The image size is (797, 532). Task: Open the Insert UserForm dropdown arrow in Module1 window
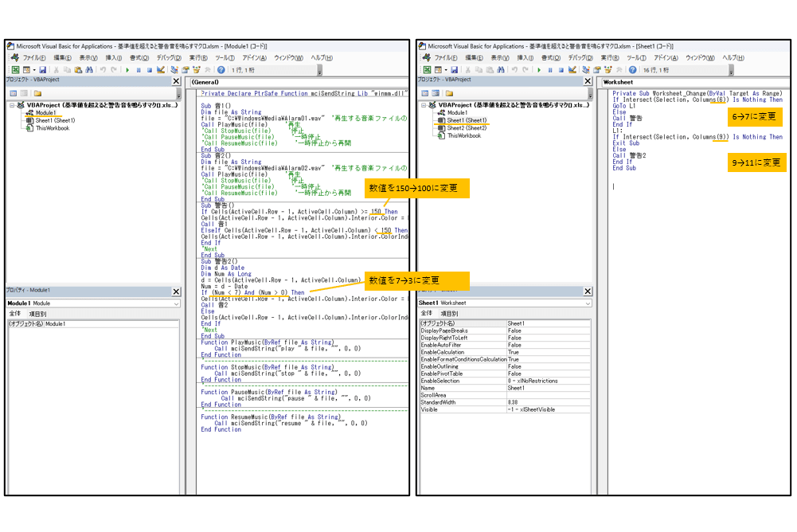34,70
